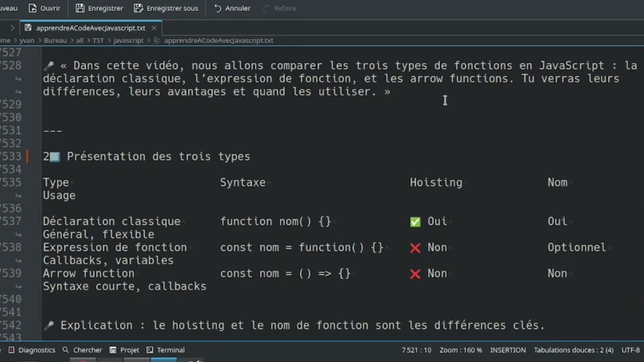644x362 pixels.
Task: Select the apprendreACodeAvecJavascript.txt tab
Action: [x=91, y=28]
